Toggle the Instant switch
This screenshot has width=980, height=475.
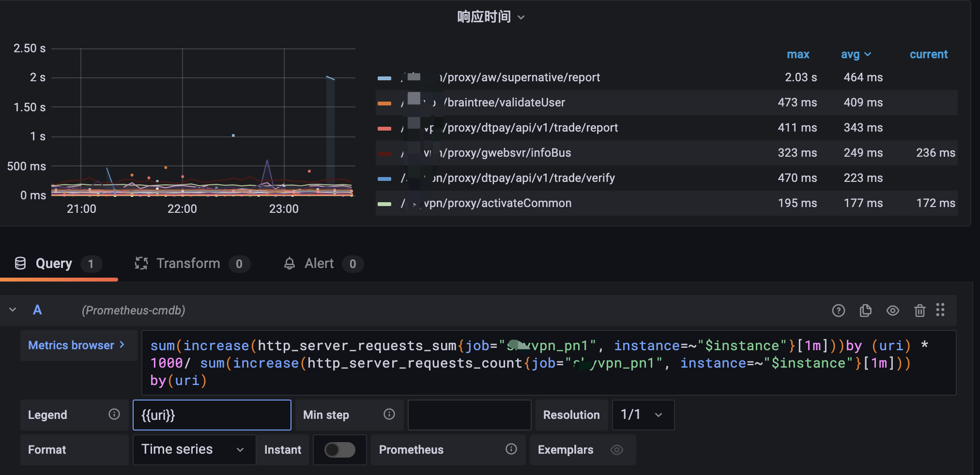coord(340,450)
